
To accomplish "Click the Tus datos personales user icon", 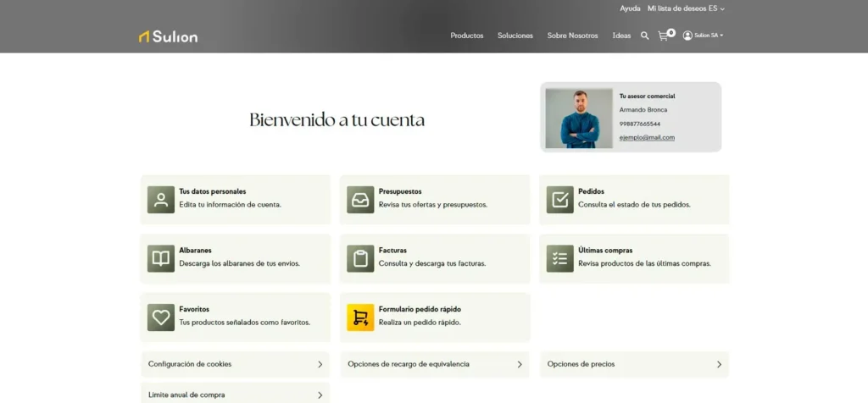I will pos(161,200).
